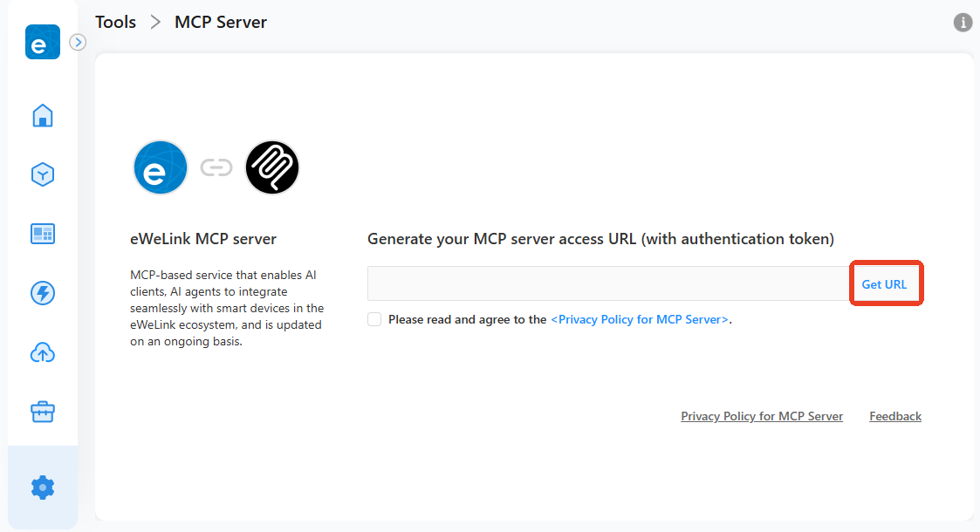Screen dimensions: 980x532
Task: Open the lightning bolt scenes icon
Action: pyautogui.click(x=43, y=293)
